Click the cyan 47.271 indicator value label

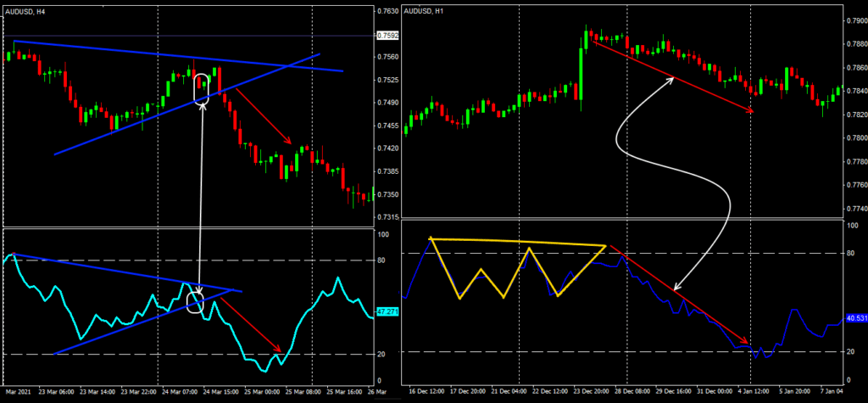(x=387, y=312)
